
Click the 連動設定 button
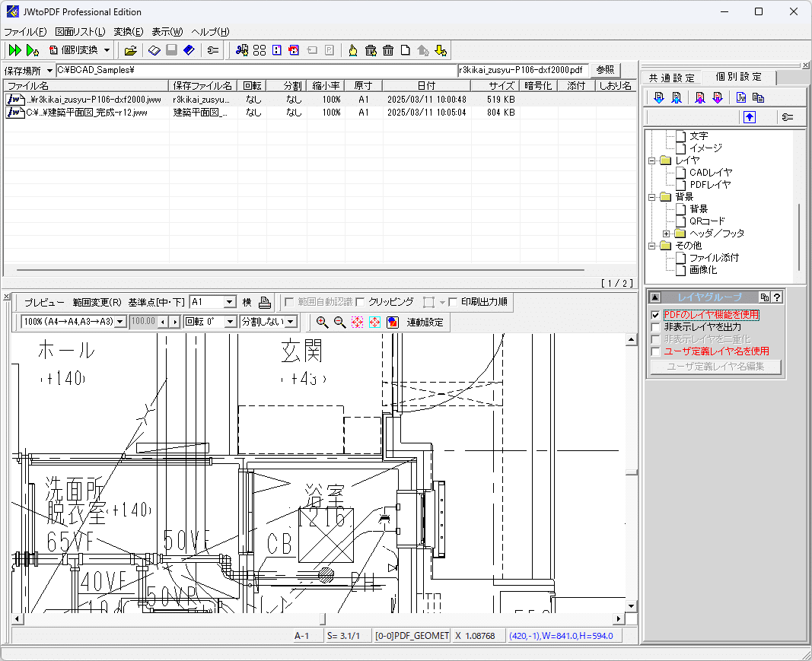pyautogui.click(x=425, y=322)
